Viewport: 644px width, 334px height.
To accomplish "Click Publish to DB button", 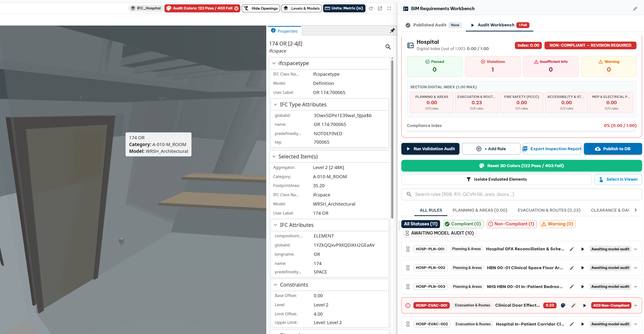I will 613,149.
